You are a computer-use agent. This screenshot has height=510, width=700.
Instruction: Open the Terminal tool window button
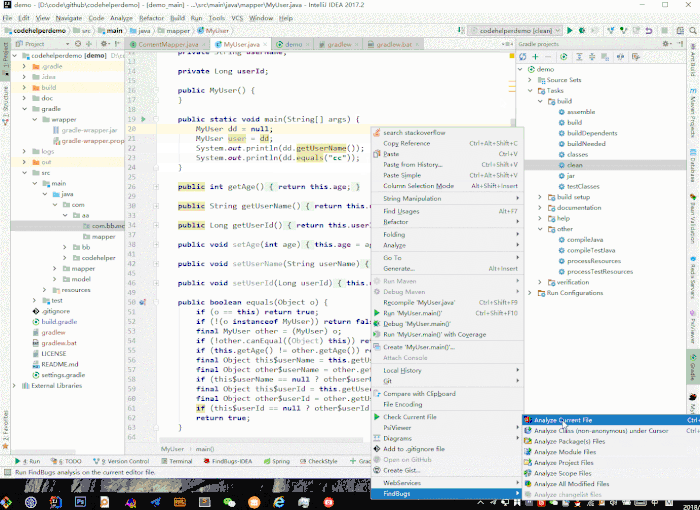tap(178, 461)
